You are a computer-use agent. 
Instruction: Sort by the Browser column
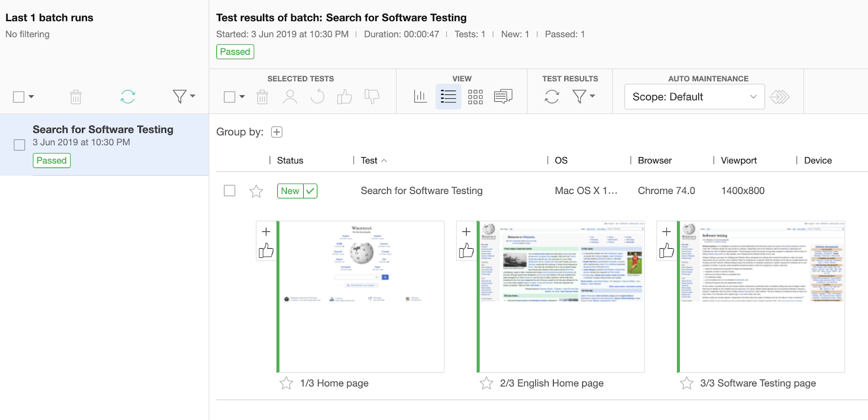click(655, 160)
